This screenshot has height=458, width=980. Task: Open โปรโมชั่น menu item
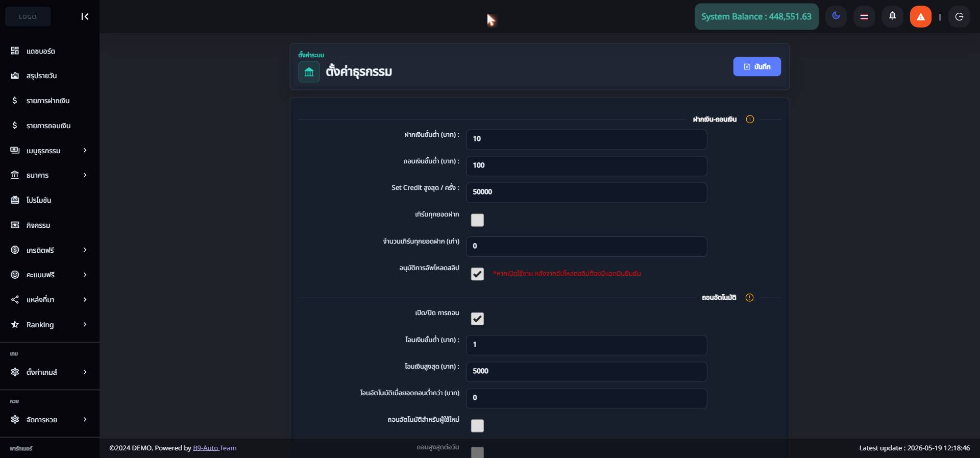(x=50, y=200)
